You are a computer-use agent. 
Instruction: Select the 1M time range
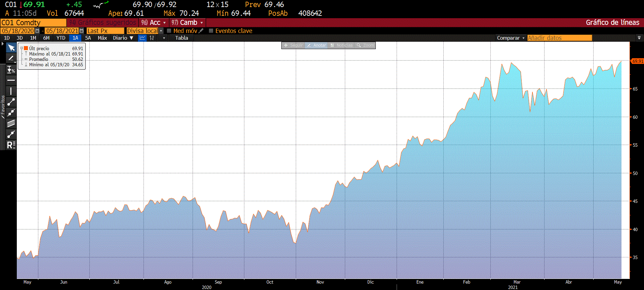[33, 38]
